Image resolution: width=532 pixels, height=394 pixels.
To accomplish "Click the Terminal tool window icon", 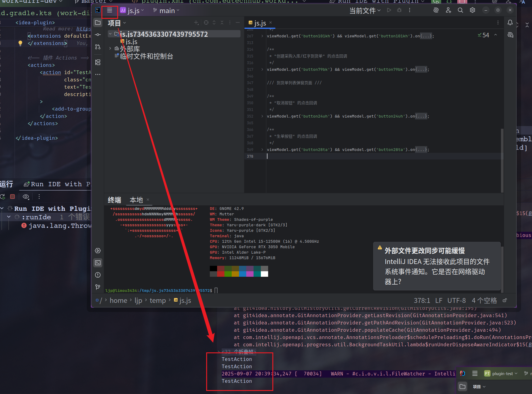I will [x=98, y=263].
